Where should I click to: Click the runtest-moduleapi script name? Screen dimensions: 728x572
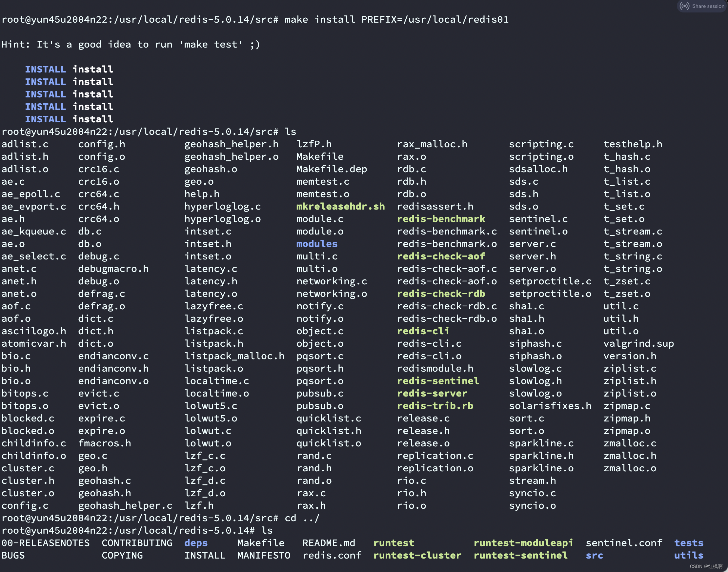point(523,543)
